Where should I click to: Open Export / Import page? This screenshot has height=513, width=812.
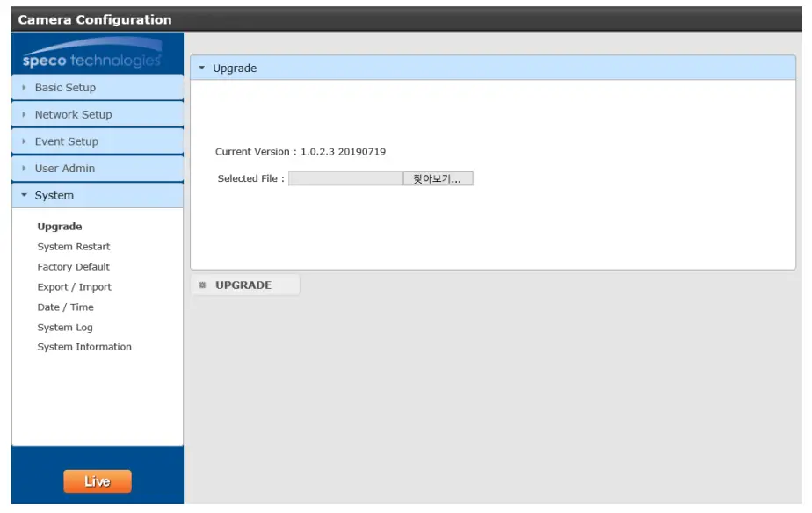[x=74, y=287]
